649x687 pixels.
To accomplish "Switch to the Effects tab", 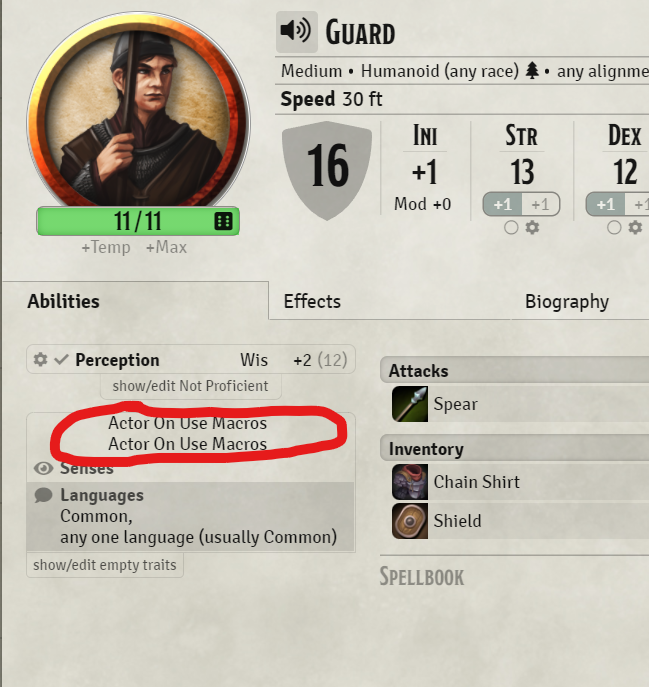I will tap(312, 301).
